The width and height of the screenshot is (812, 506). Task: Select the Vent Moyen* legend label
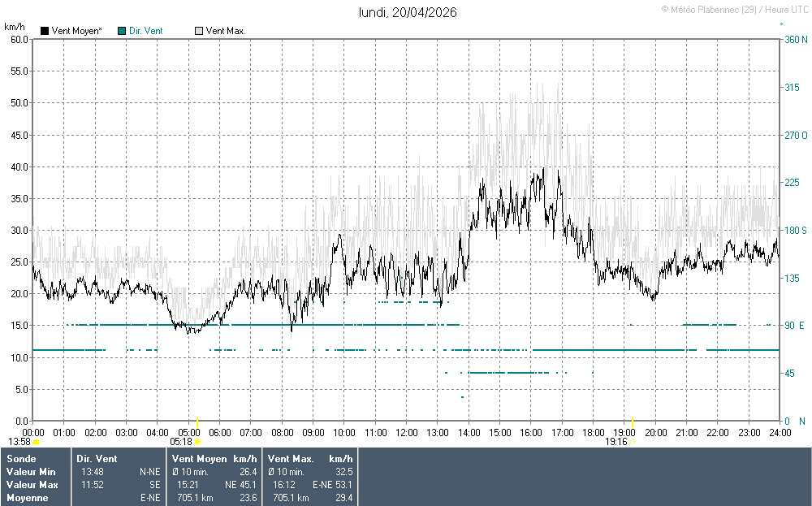point(76,31)
